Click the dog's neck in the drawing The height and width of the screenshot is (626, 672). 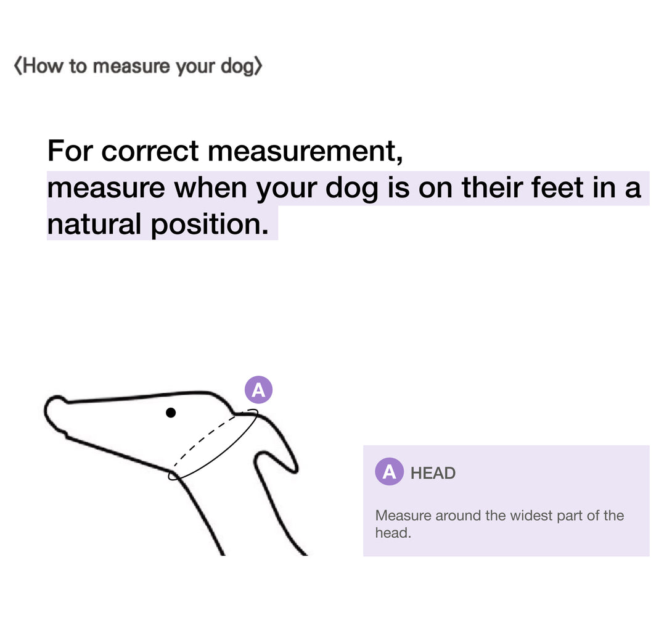click(240, 514)
